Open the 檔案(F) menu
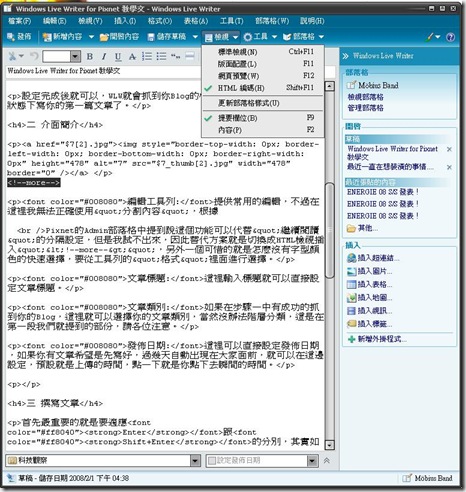This screenshot has height=492, width=466. pos(20,21)
